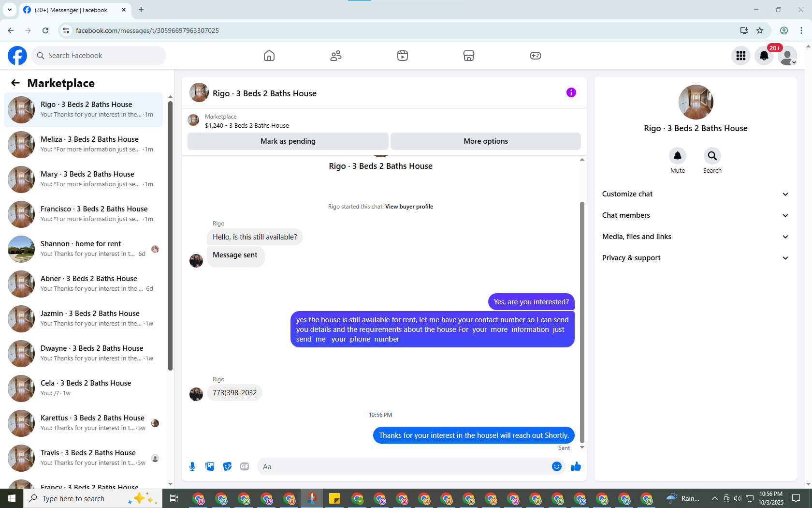The width and height of the screenshot is (812, 508).
Task: Click Rigo's profile thumbnail in the right panel
Action: point(696,102)
